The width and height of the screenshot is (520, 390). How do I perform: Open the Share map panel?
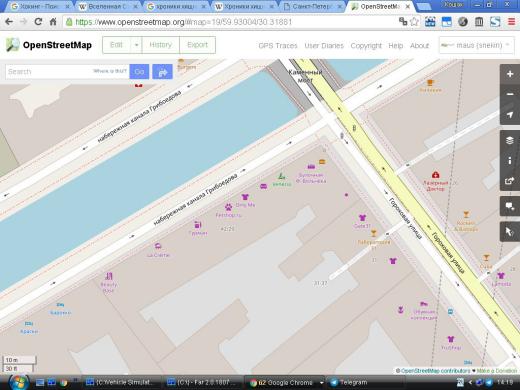510,181
